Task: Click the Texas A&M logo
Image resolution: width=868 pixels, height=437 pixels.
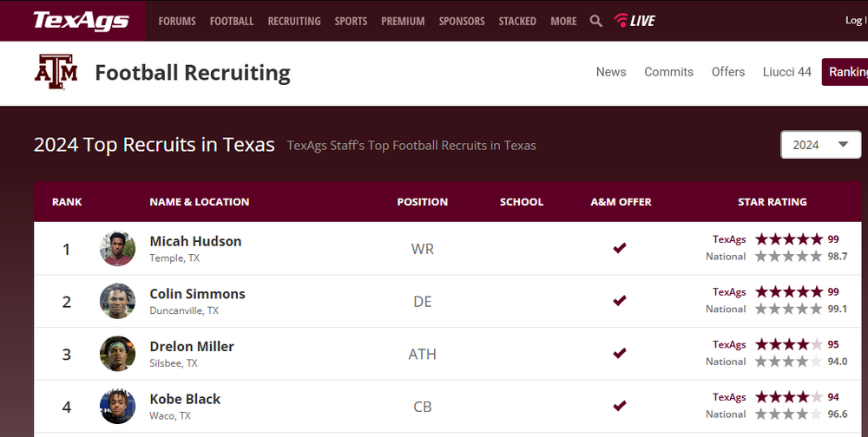Action: tap(56, 72)
